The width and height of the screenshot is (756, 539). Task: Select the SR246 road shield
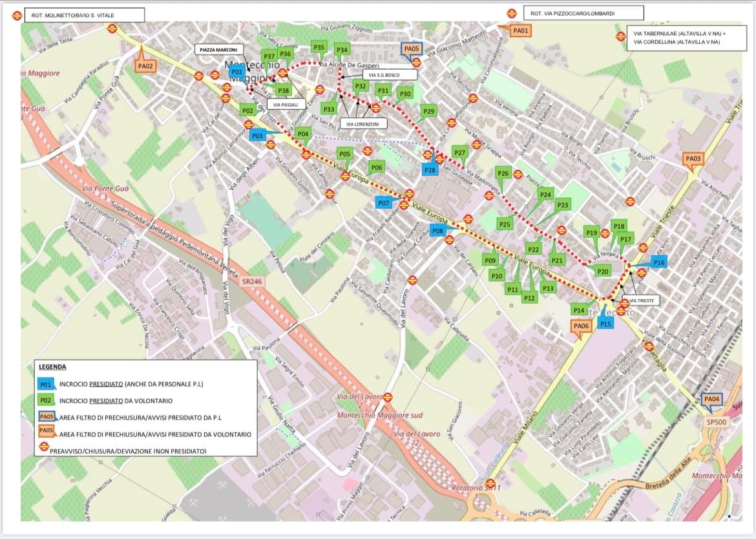coord(252,281)
